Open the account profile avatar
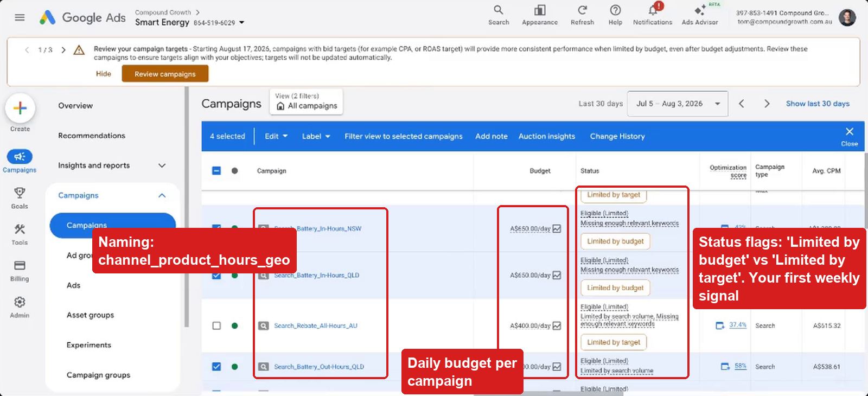Screen dimensions: 868x396 (847, 17)
